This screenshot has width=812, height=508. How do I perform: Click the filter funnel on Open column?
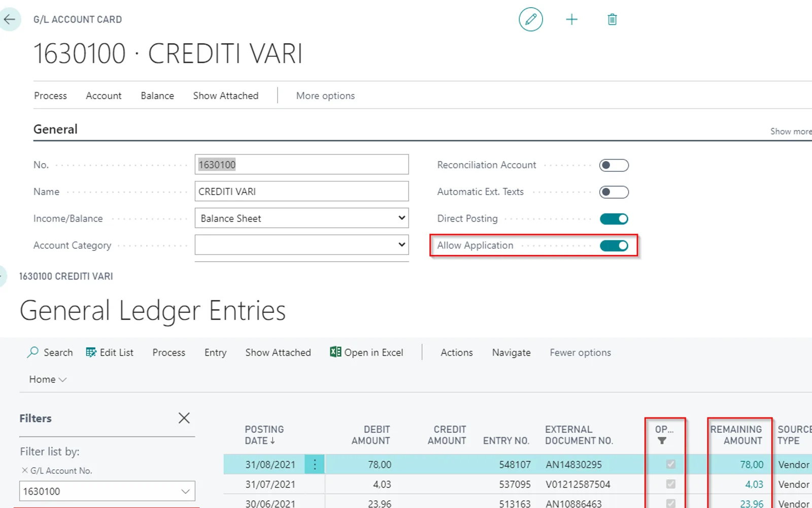point(662,441)
